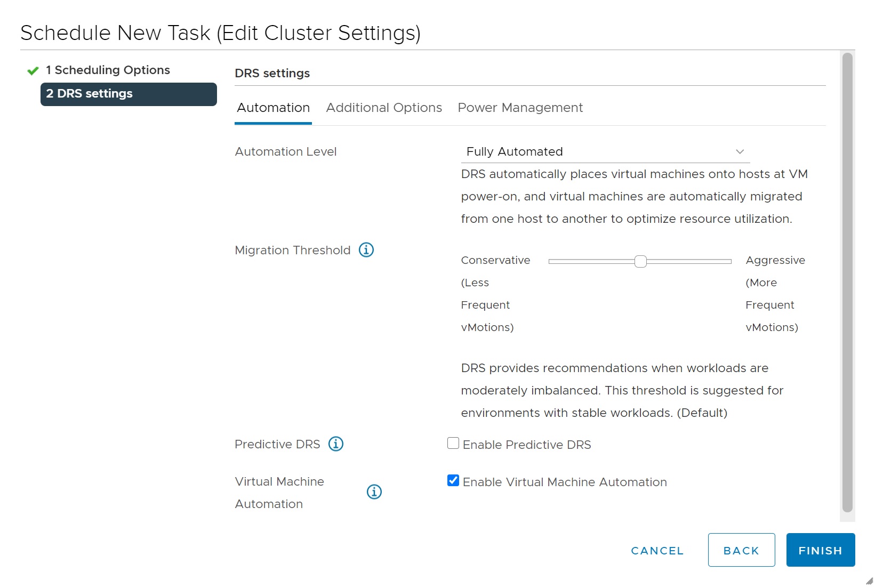Click the vertical scrollbar of the dialog

tap(847, 283)
